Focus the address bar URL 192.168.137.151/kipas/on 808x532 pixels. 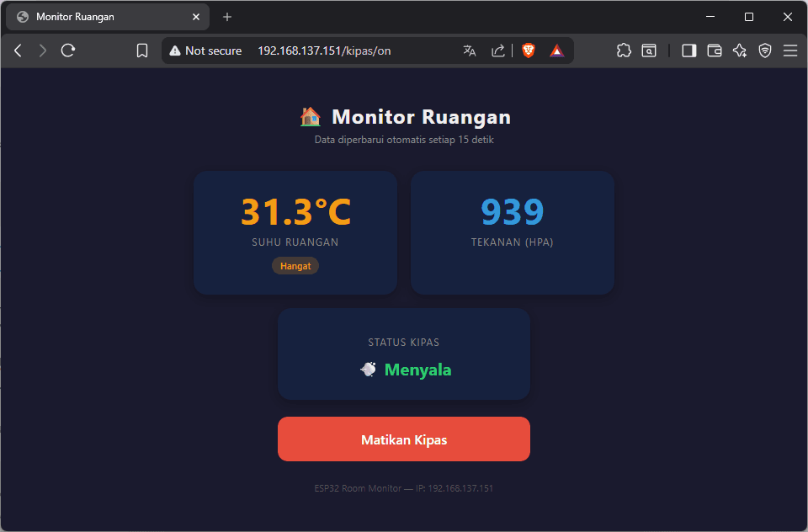pos(324,51)
